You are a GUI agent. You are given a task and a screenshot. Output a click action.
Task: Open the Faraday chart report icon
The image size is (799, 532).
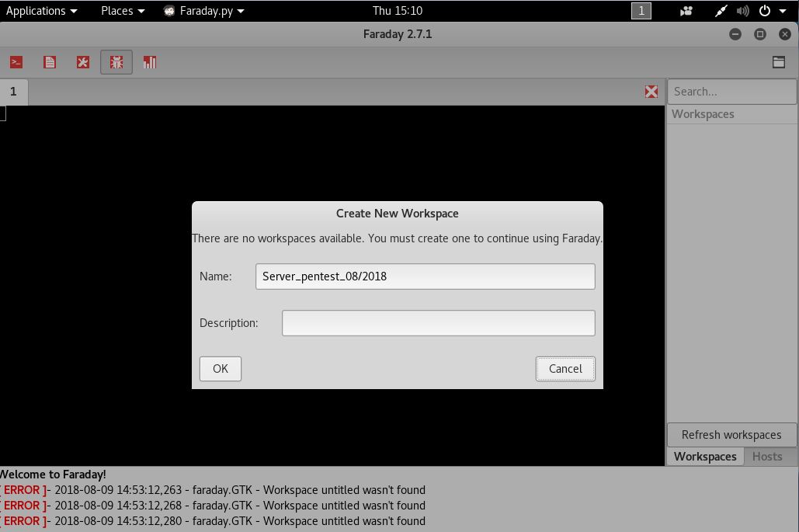[x=150, y=62]
